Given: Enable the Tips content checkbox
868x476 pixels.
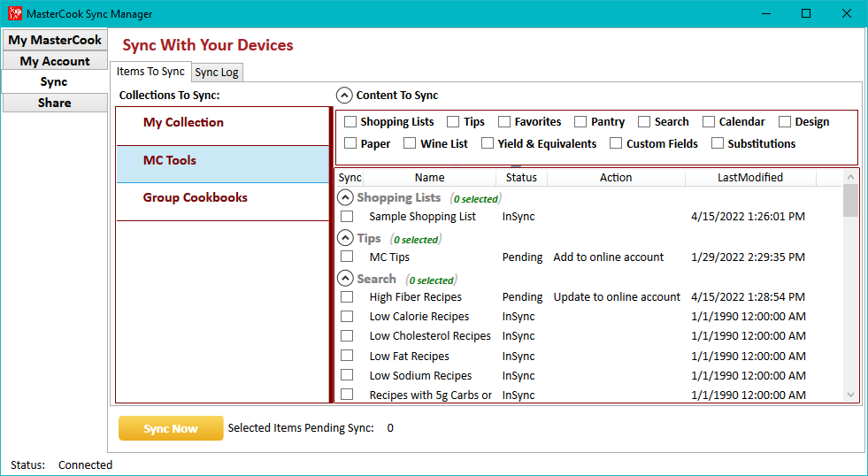Looking at the screenshot, I should (453, 122).
